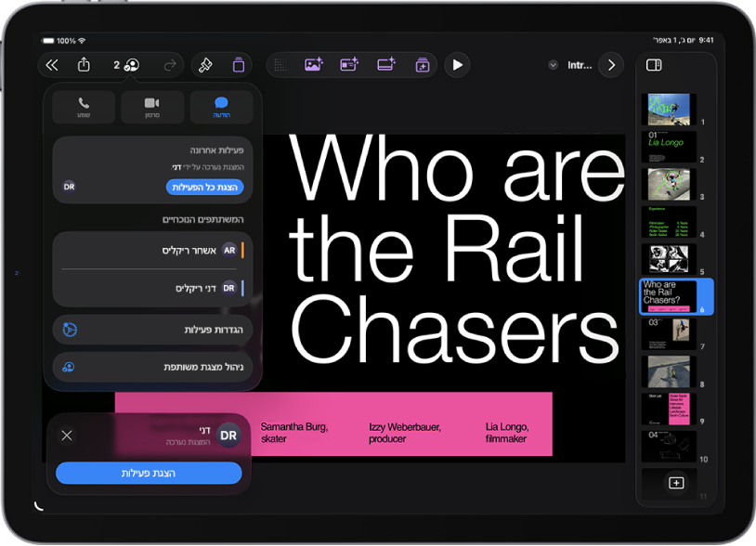
Task: Tap the share icon in the toolbar
Action: [x=84, y=65]
